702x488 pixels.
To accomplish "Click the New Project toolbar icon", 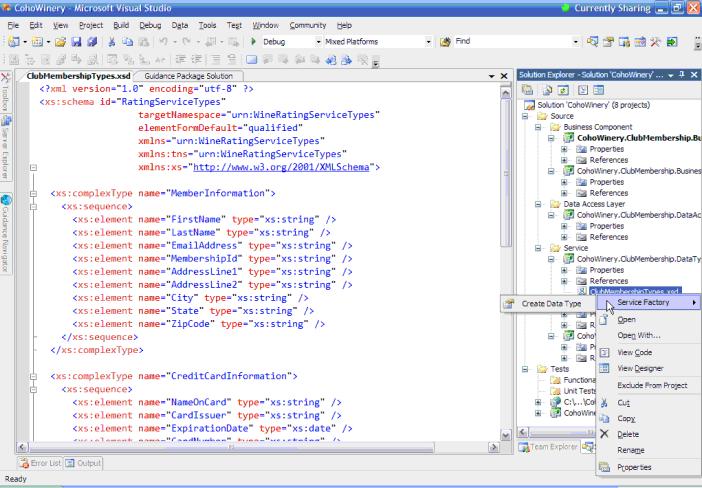I will click(13, 42).
